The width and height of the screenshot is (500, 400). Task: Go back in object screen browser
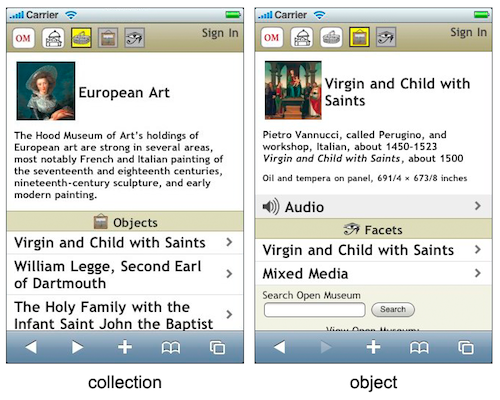280,347
